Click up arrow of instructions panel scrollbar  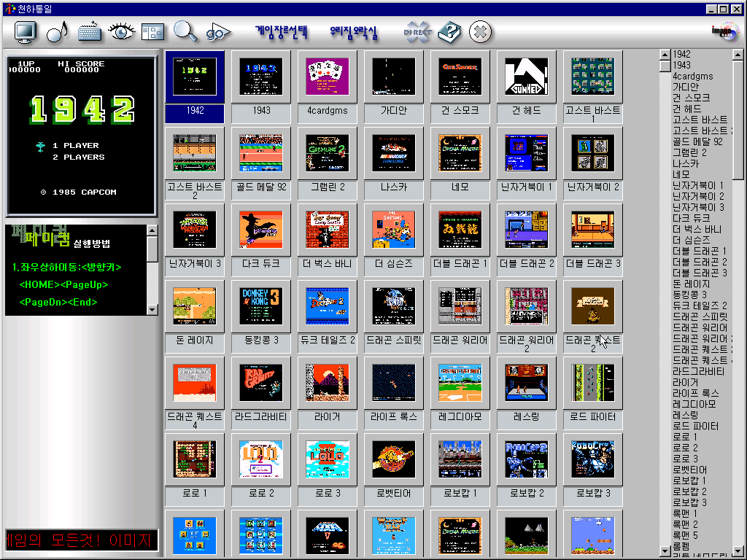(152, 230)
